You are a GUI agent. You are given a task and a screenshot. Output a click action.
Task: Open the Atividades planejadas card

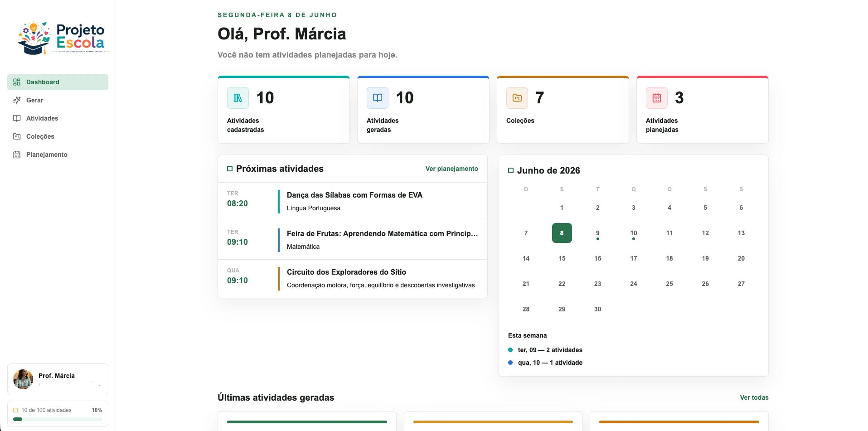coord(703,110)
